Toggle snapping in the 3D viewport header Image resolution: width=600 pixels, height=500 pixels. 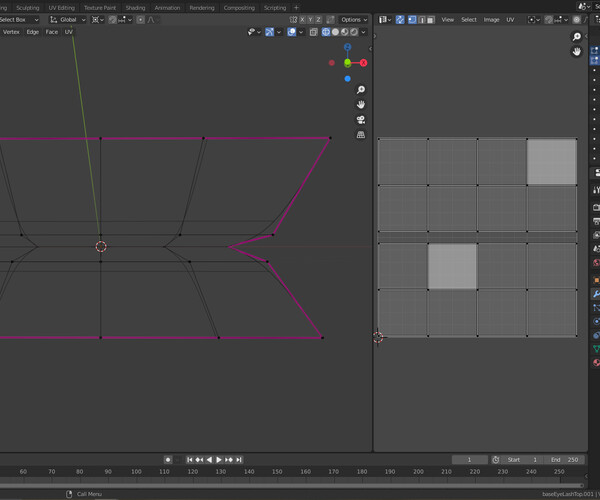(x=112, y=20)
